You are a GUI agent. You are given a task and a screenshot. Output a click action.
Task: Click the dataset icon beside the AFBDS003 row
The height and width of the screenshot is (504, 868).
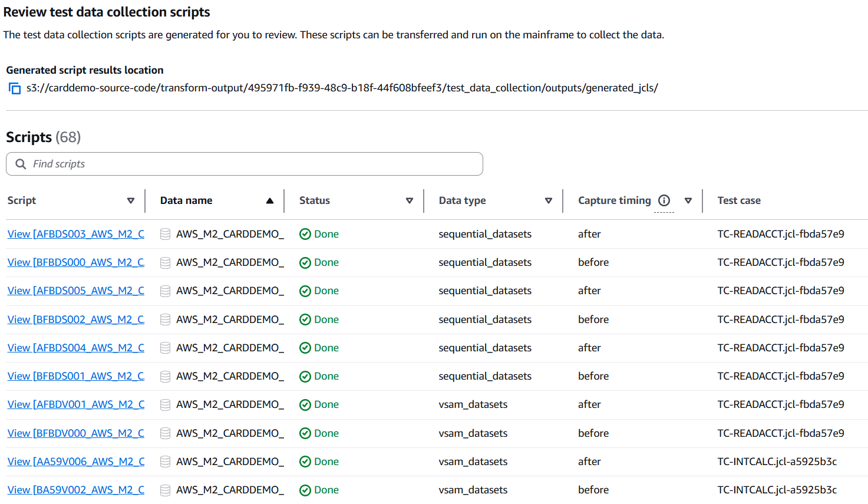pyautogui.click(x=166, y=234)
